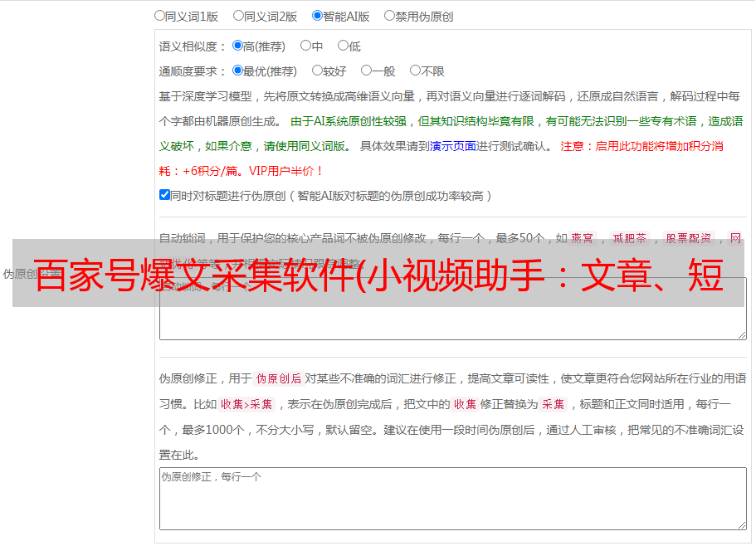The width and height of the screenshot is (756, 546).
Task: Set 语义相似度 to 中
Action: click(305, 46)
